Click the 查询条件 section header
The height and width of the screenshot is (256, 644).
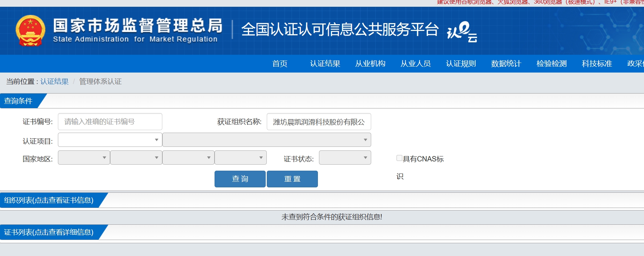pyautogui.click(x=18, y=101)
